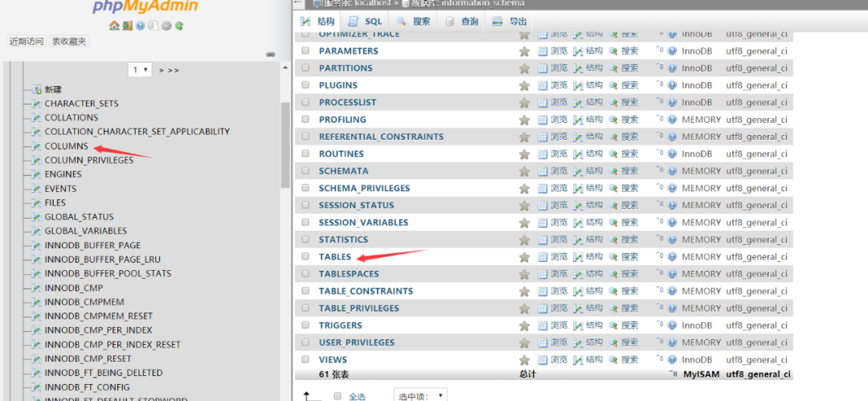Click the recent visits button
This screenshot has height=401, width=868.
click(27, 41)
